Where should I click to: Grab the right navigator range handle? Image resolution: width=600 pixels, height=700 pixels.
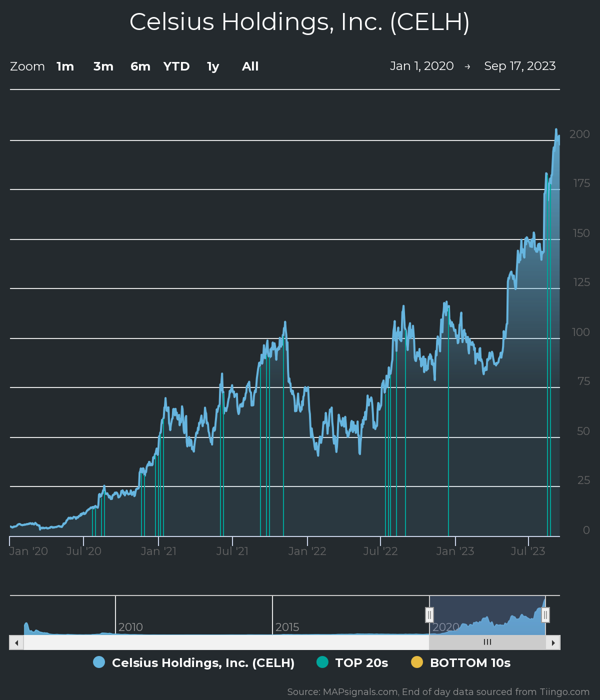pos(545,615)
